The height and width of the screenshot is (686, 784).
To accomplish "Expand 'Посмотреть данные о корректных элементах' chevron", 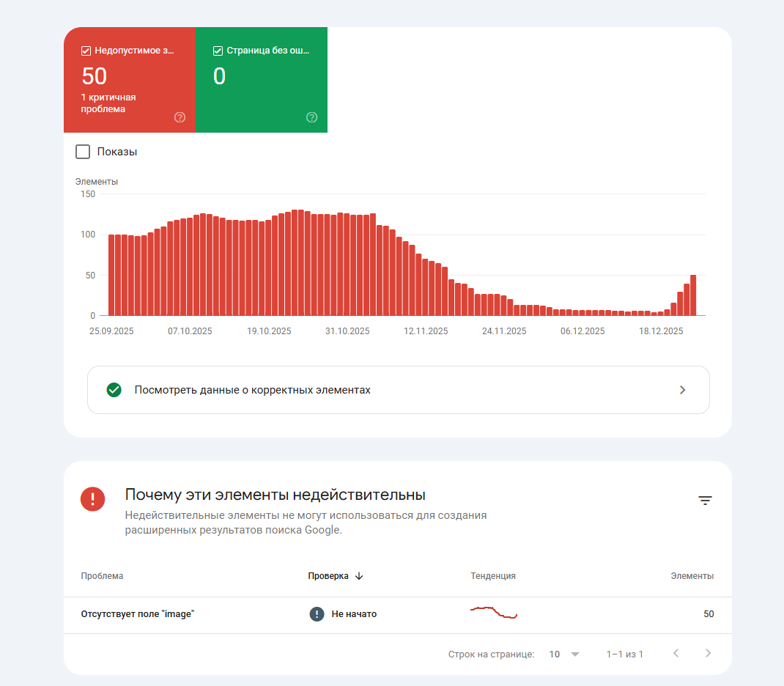I will point(682,390).
